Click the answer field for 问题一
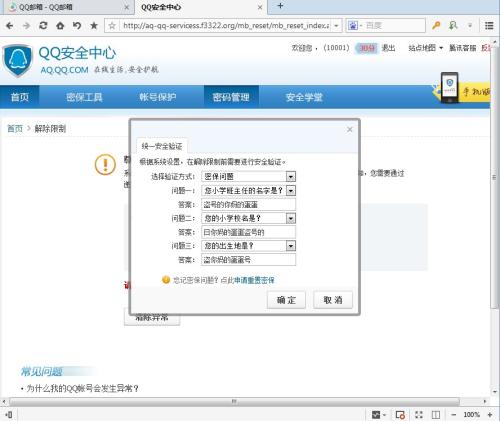Image resolution: width=500 pixels, height=421 pixels. coord(248,204)
